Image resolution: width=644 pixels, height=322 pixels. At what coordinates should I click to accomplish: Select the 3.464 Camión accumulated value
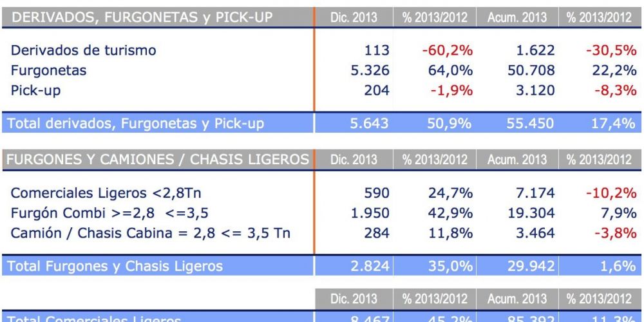pos(535,232)
